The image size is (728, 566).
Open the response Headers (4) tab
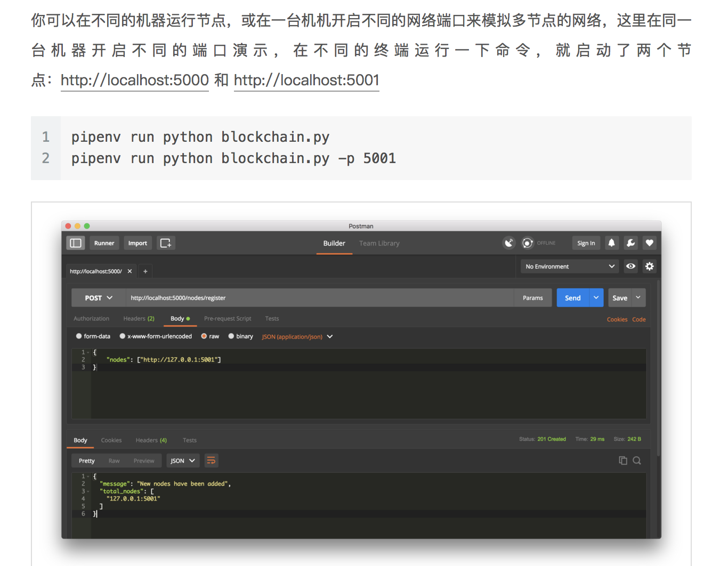point(151,440)
